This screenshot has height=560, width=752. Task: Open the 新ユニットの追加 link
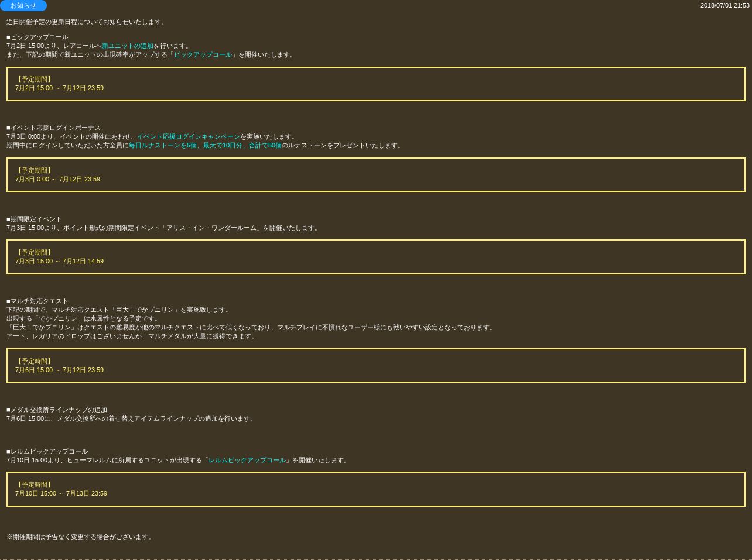coord(128,46)
